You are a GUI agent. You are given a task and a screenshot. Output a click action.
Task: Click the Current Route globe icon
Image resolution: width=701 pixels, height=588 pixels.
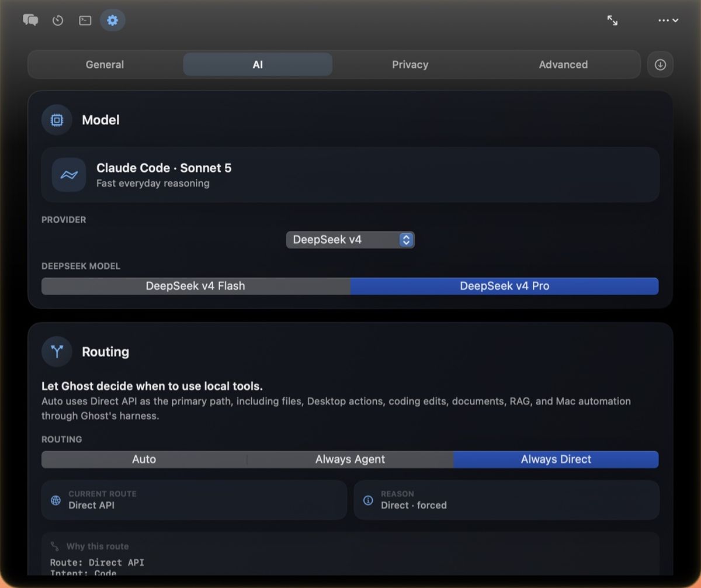tap(55, 500)
